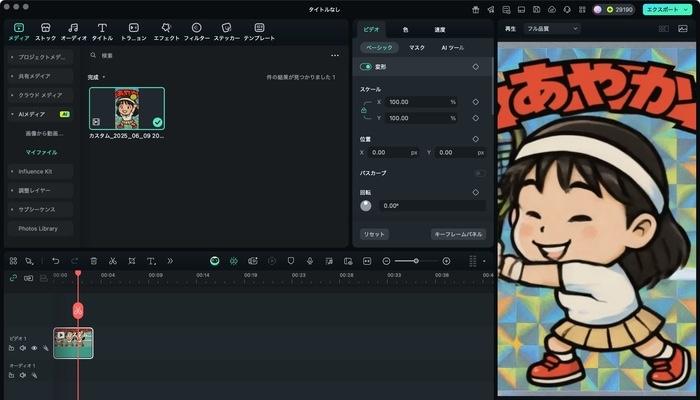Click the Scale X value field
The width and height of the screenshot is (700, 400).
pyautogui.click(x=421, y=102)
